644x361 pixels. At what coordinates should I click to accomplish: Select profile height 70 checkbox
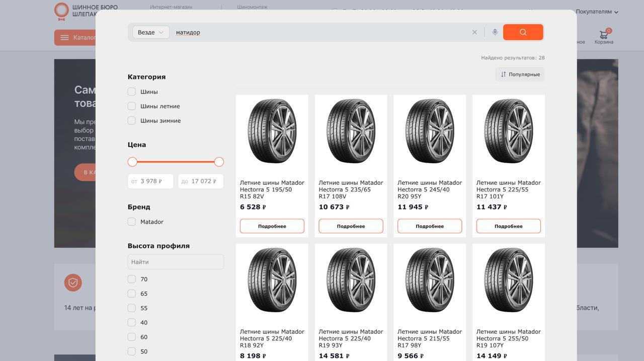132,279
